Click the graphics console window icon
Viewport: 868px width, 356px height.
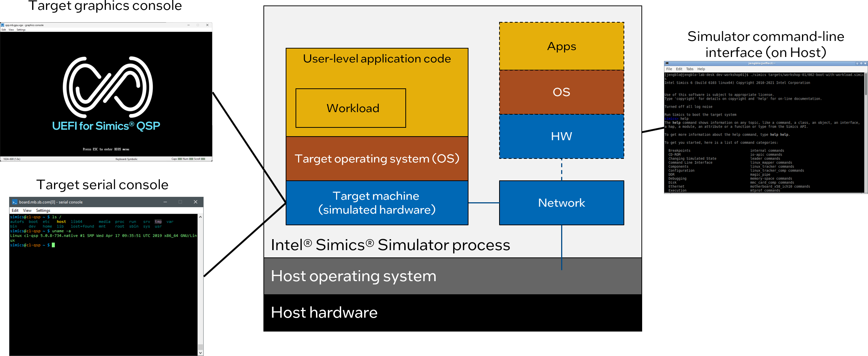(3, 25)
